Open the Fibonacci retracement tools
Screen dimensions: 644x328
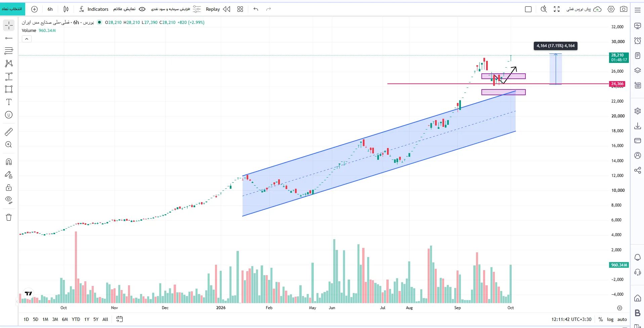pos(9,51)
